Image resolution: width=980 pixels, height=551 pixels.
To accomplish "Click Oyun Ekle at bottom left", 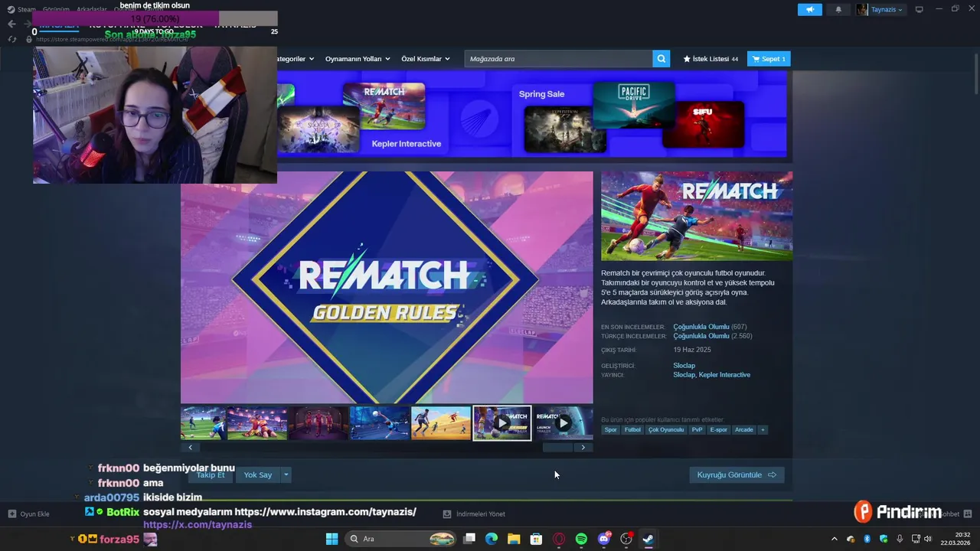I will point(29,514).
